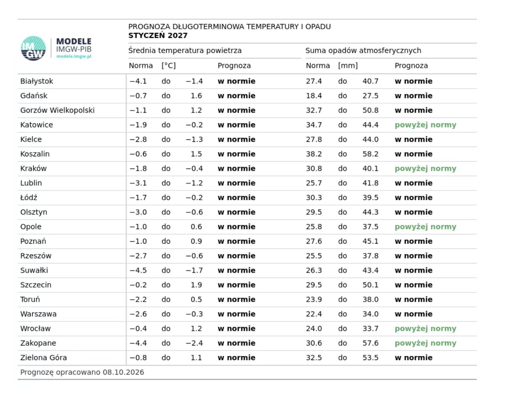
Task: Click the 57.6 precipitation value for Zakopane
Action: click(371, 343)
